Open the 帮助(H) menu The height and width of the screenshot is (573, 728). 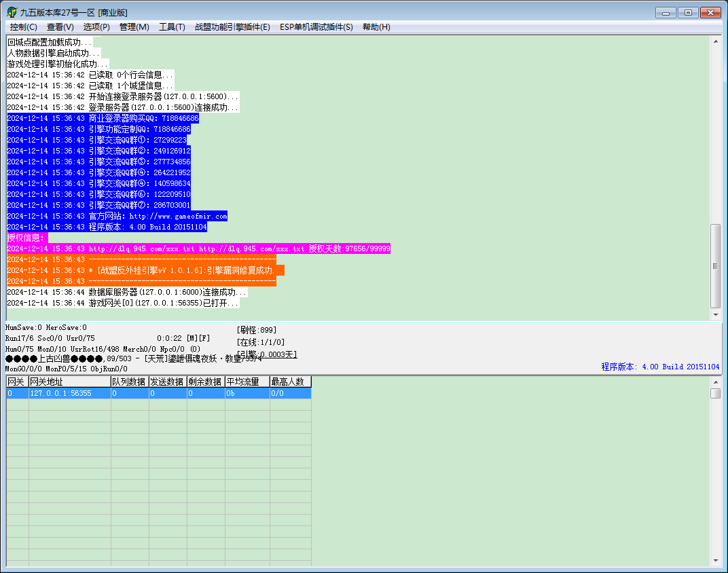(376, 27)
